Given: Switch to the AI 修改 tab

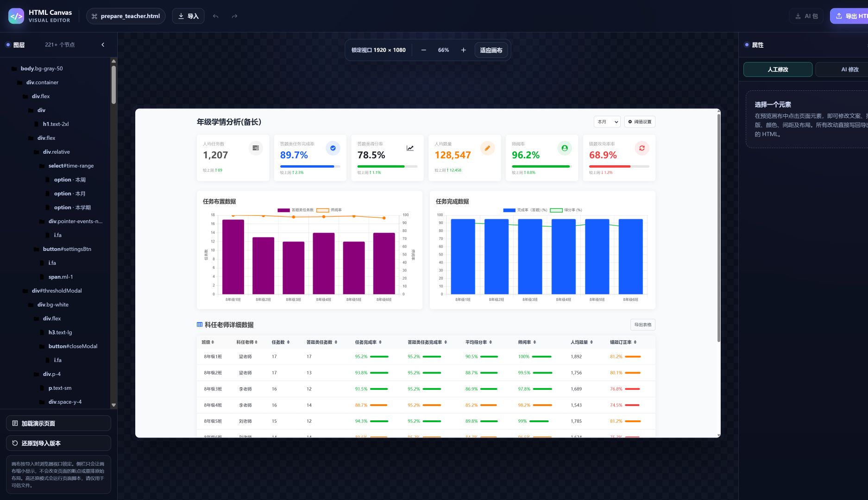Looking at the screenshot, I should tap(849, 69).
